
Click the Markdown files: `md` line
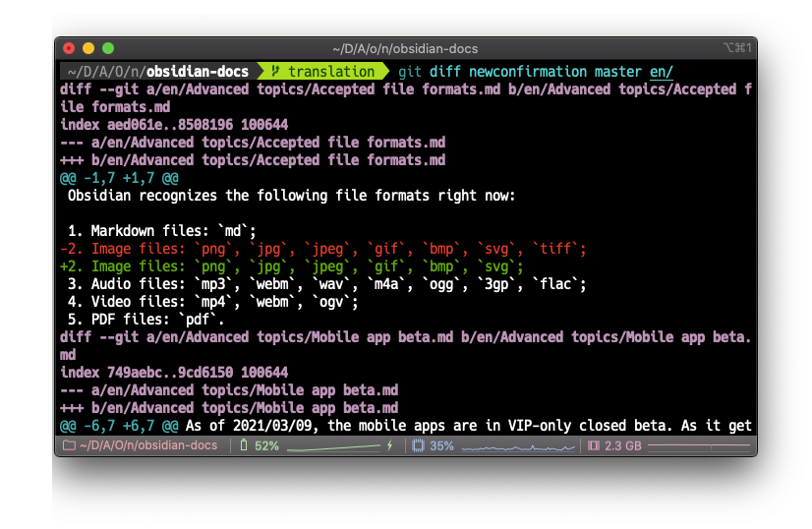[161, 230]
